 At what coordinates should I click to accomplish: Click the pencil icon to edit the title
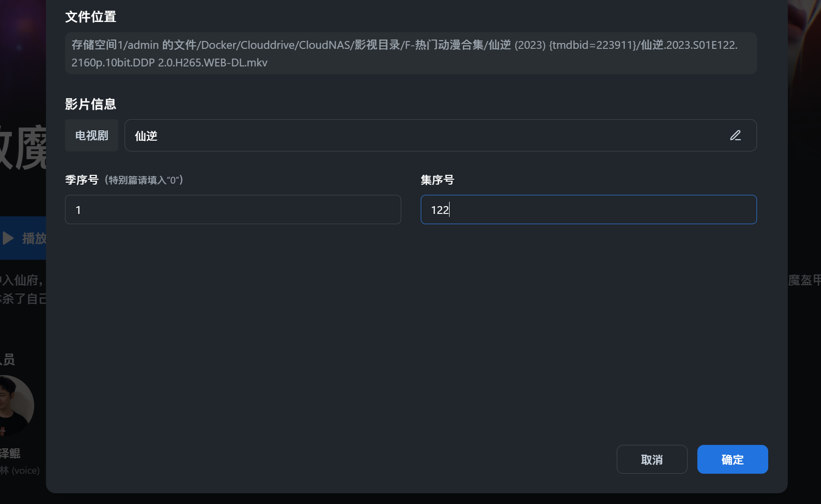[735, 135]
